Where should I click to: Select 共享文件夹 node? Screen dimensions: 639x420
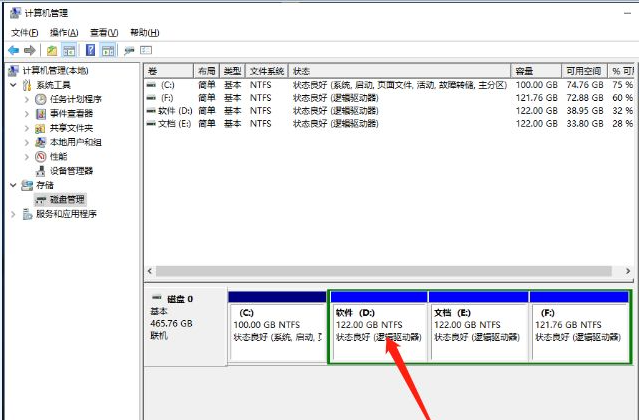(x=64, y=128)
